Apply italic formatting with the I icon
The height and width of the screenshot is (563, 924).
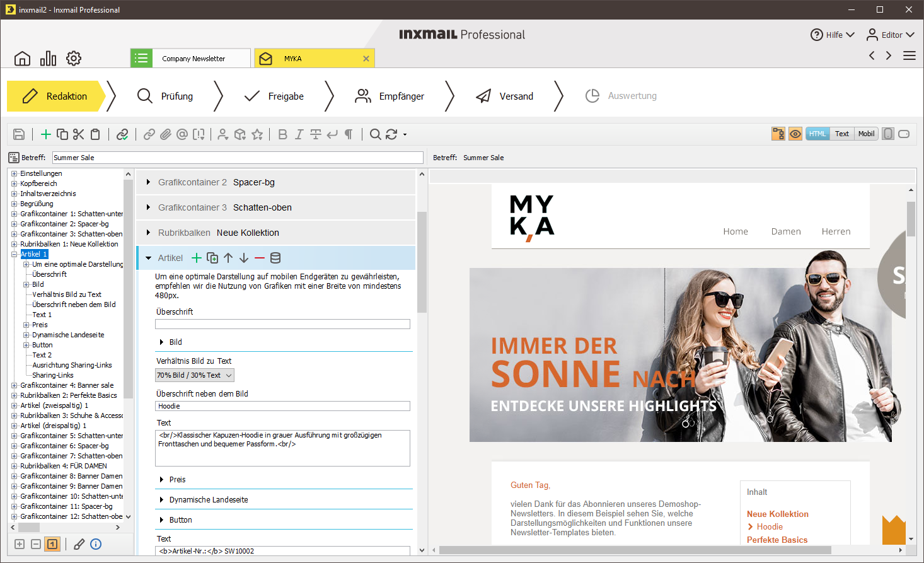coord(299,134)
